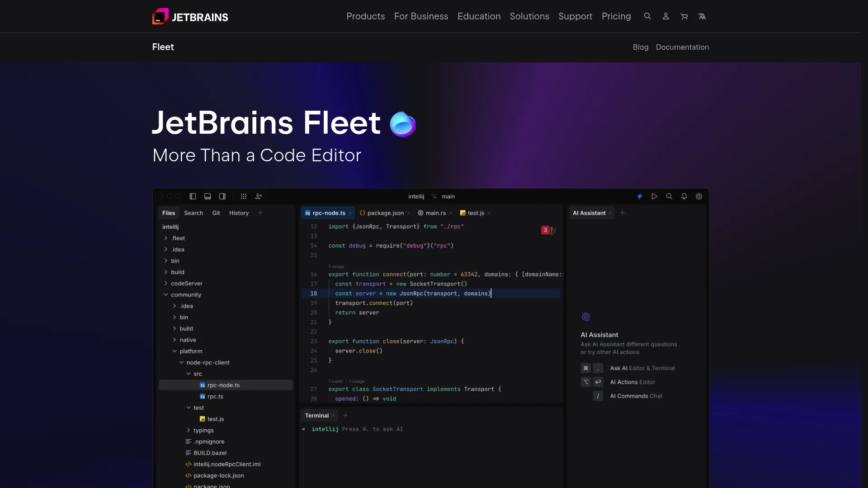Click AI Commands Chat shortcut row

click(x=627, y=396)
